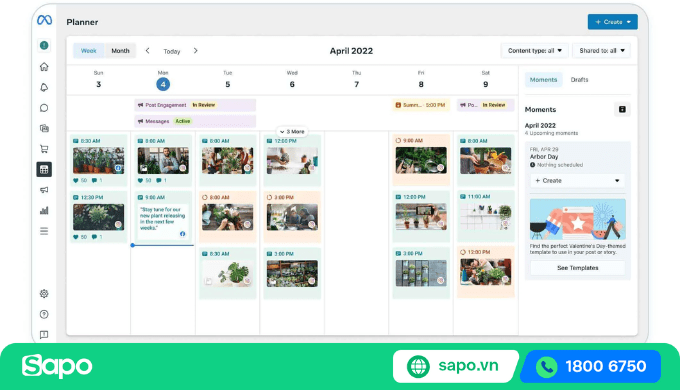Open Saturday 12:00 PM draft post

pos(485,272)
